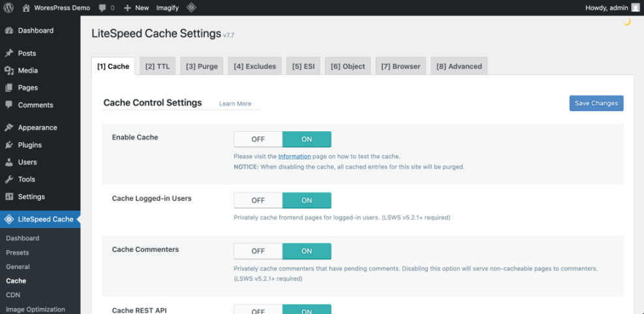Open the Presets submenu item
Viewport: 644px width, 314px height.
[x=17, y=253]
